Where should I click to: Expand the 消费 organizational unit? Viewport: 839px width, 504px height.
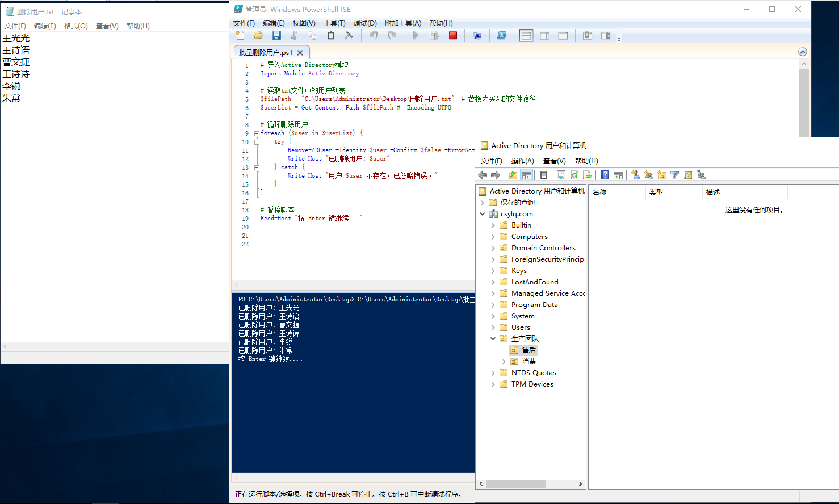tap(504, 362)
